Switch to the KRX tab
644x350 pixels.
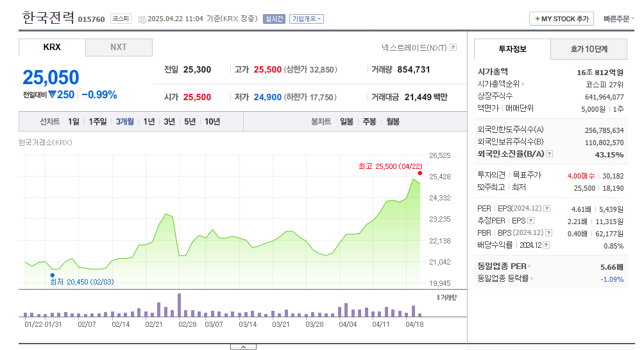[52, 48]
